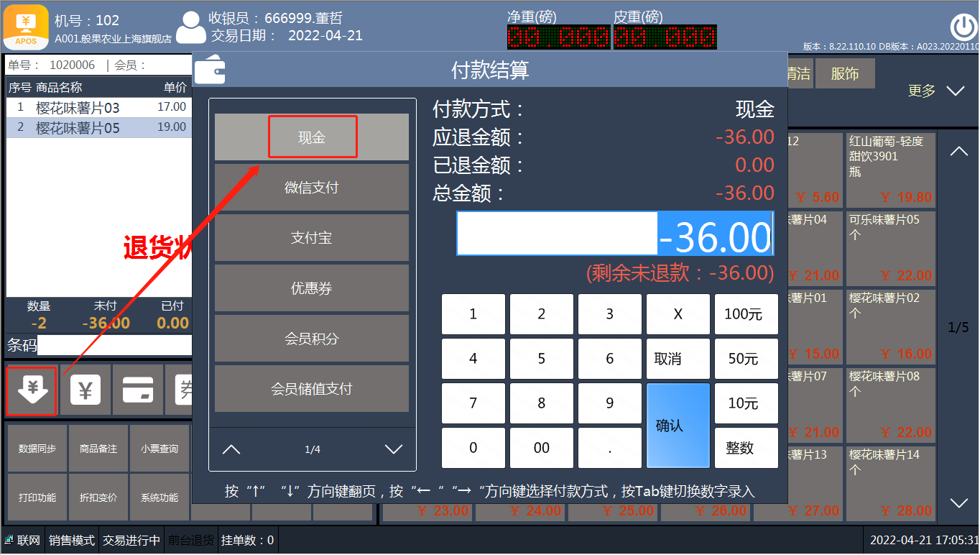
Task: Click the 折扣变价 discount button
Action: [98, 497]
